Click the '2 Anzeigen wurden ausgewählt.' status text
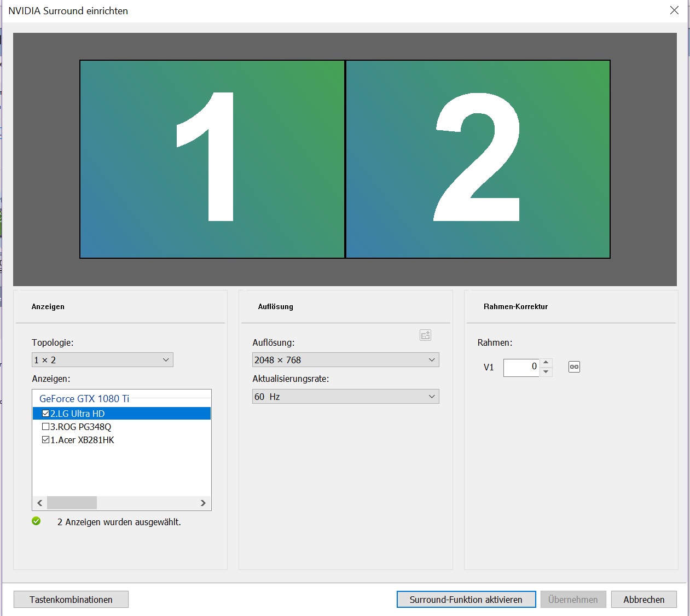690x616 pixels. coord(119,522)
